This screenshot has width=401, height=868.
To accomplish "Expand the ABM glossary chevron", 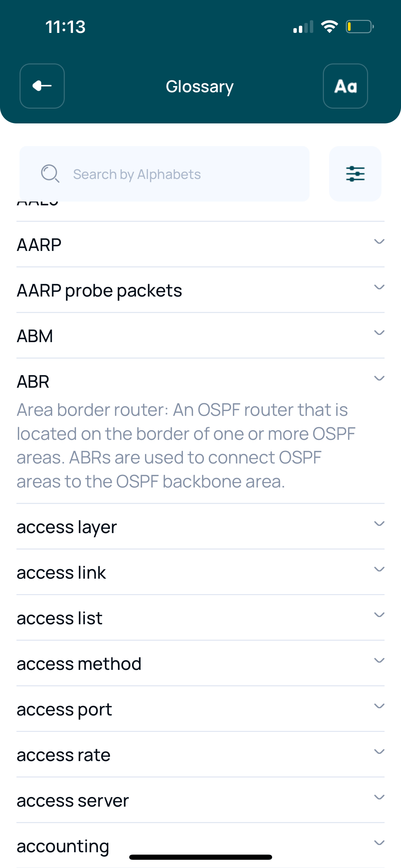I will pyautogui.click(x=379, y=333).
